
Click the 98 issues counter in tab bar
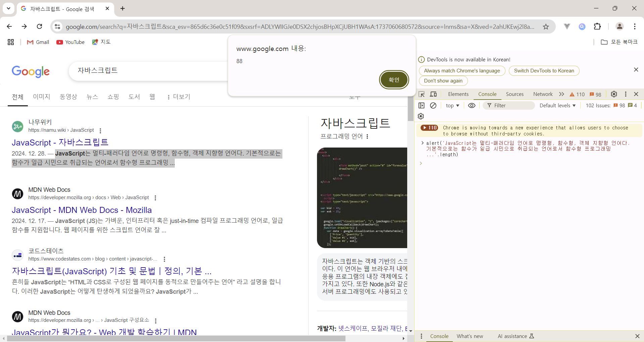[595, 95]
